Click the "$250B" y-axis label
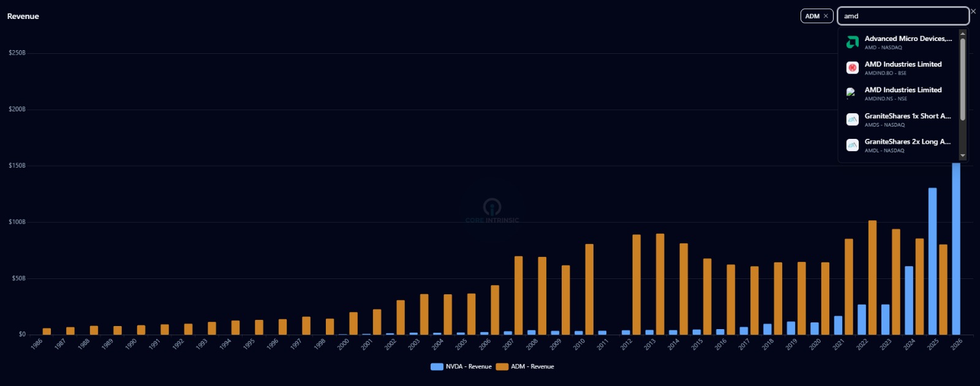This screenshot has height=386, width=980. click(17, 53)
